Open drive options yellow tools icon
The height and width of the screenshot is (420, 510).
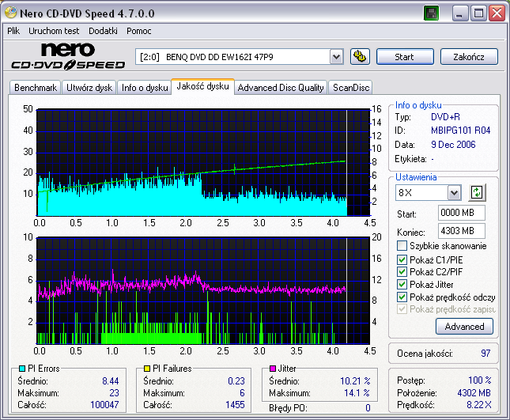pyautogui.click(x=360, y=57)
